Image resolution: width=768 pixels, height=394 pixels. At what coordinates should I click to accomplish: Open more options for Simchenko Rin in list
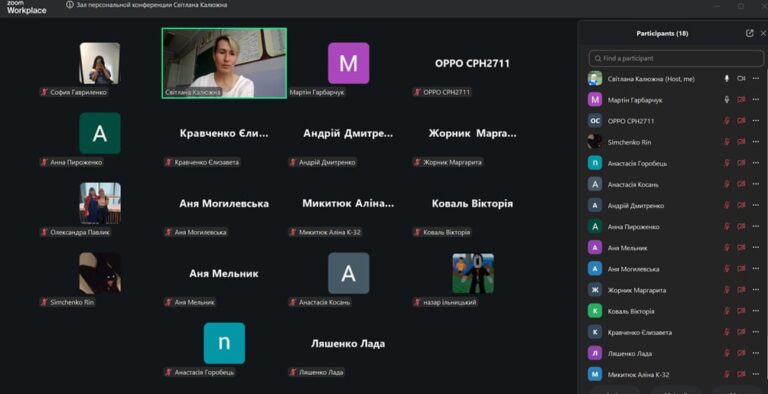755,142
